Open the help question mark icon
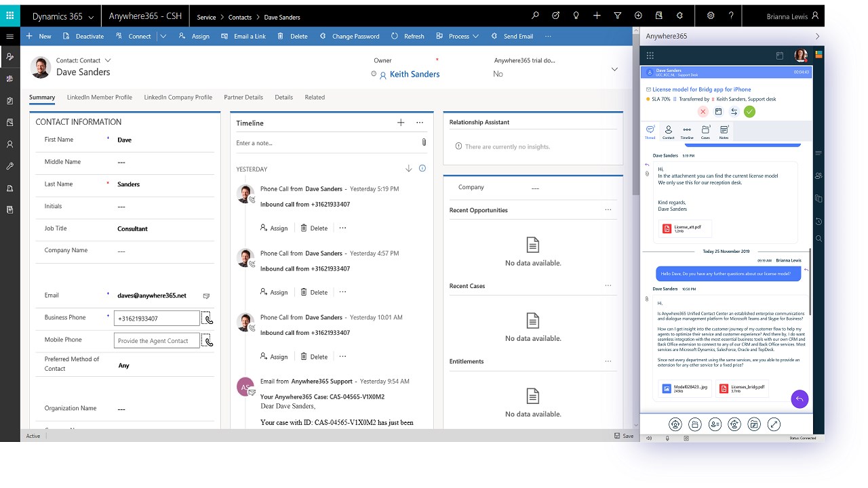This screenshot has height=488, width=868. click(730, 16)
